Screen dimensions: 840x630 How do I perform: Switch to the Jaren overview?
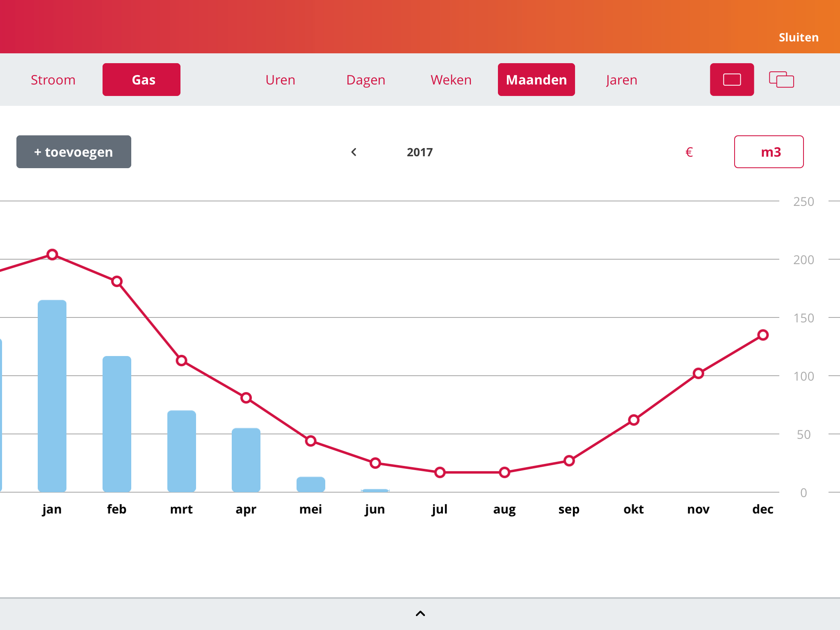tap(621, 80)
